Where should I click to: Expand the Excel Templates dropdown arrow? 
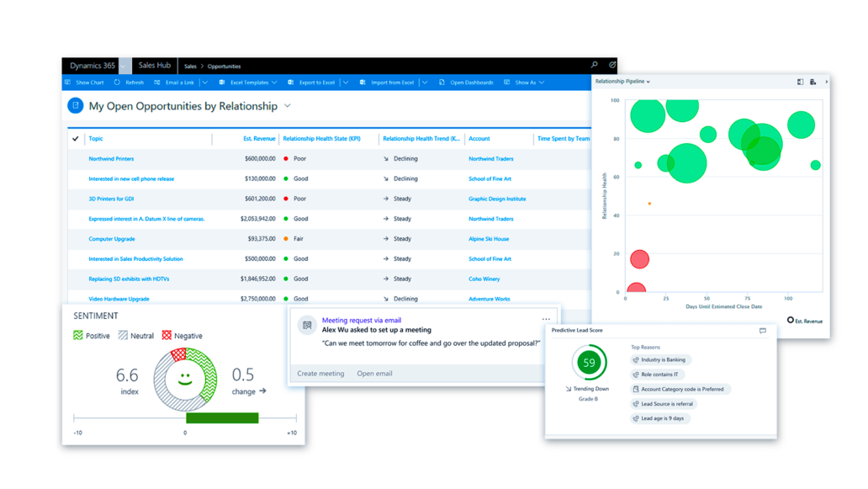[x=274, y=82]
